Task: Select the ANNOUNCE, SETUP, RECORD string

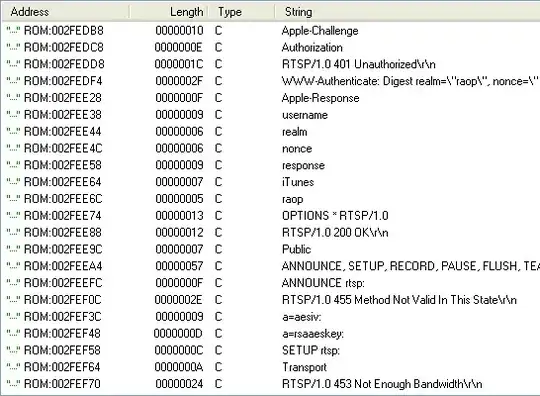Action: point(411,266)
